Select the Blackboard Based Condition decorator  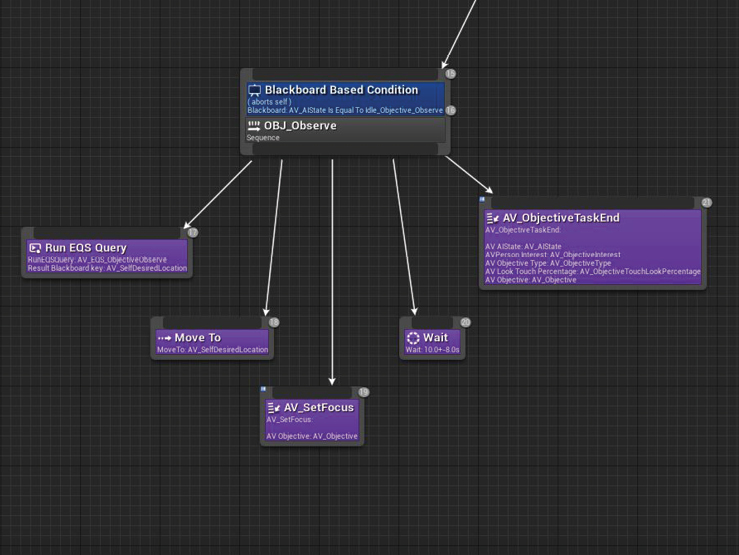pyautogui.click(x=345, y=98)
